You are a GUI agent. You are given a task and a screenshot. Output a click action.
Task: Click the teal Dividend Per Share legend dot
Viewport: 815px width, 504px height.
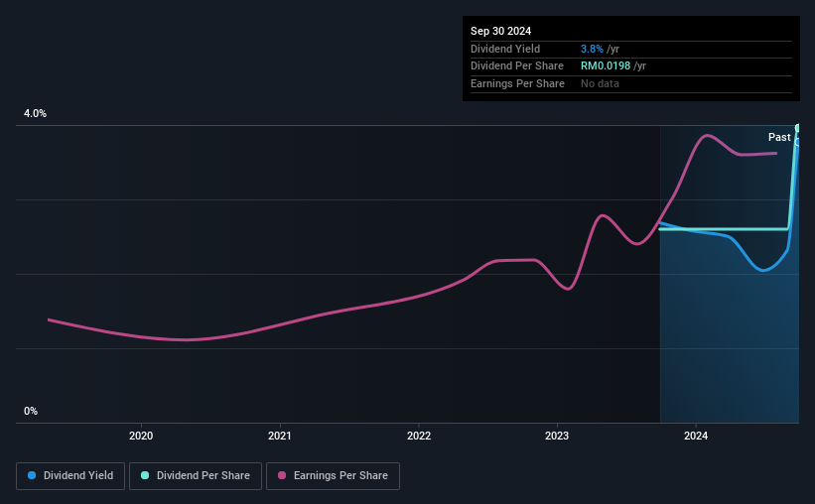[x=145, y=475]
